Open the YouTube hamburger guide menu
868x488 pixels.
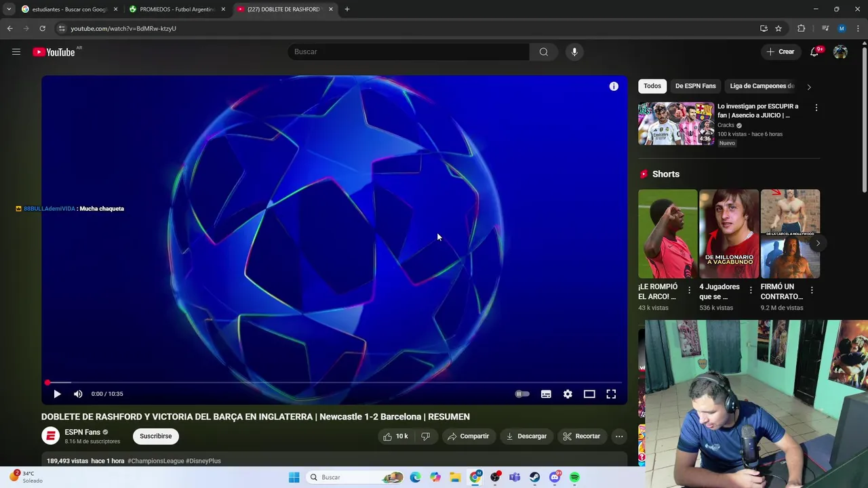click(16, 52)
